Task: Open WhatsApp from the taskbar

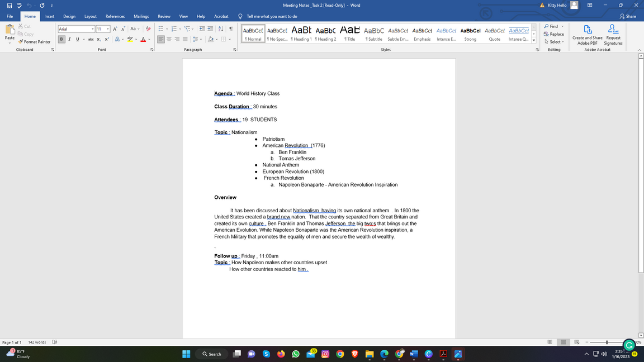Action: [296, 354]
